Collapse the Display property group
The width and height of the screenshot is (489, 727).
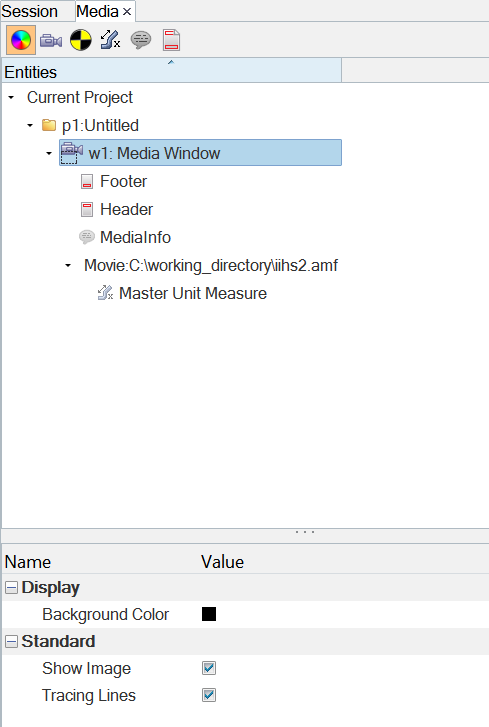coord(12,587)
